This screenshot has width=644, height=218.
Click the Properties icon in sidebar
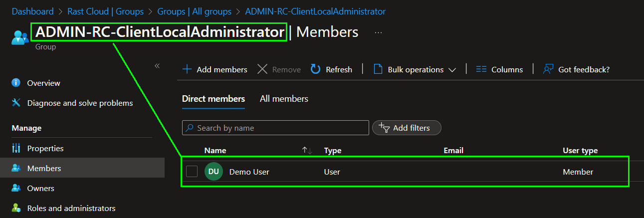click(16, 148)
